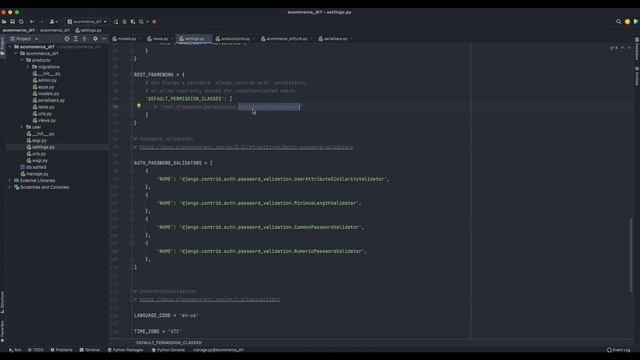Open the i18n topics docs link in comment
The image size is (640, 360).
pyautogui.click(x=210, y=300)
